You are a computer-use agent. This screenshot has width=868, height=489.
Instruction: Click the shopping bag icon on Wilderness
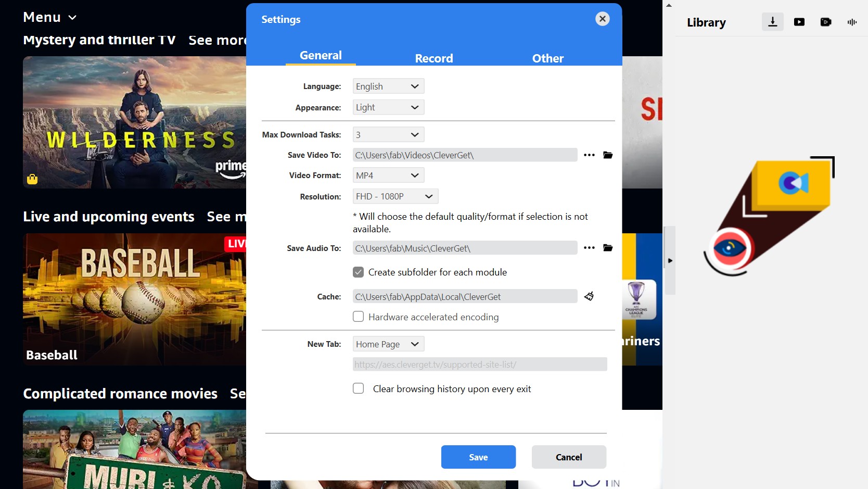click(x=32, y=179)
